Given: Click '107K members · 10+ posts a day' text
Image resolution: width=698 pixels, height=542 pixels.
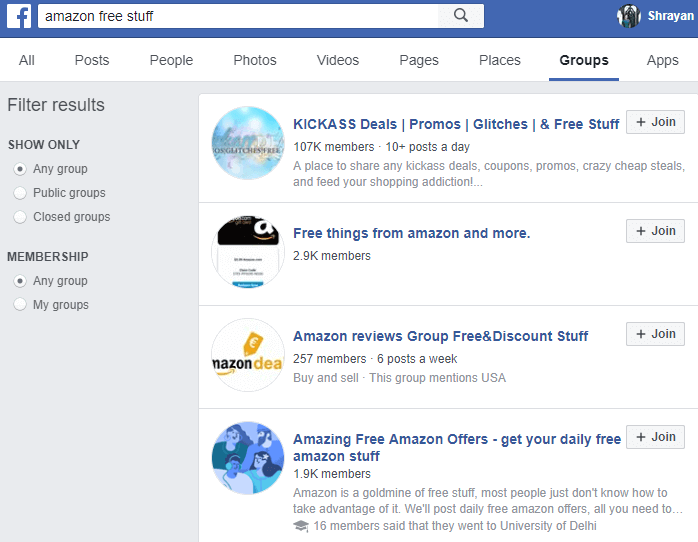Looking at the screenshot, I should coord(381,147).
